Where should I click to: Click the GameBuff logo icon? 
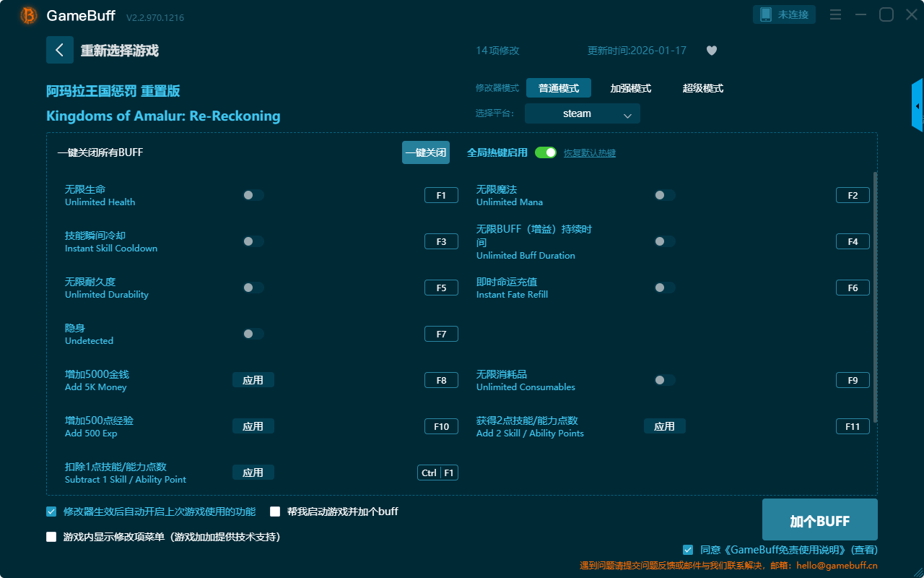pos(29,15)
